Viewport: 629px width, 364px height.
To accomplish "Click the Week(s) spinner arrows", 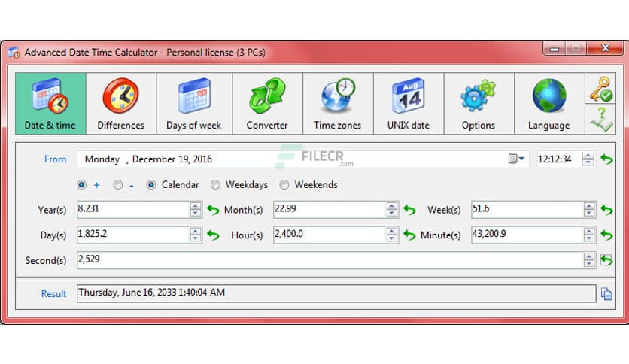I will point(589,210).
